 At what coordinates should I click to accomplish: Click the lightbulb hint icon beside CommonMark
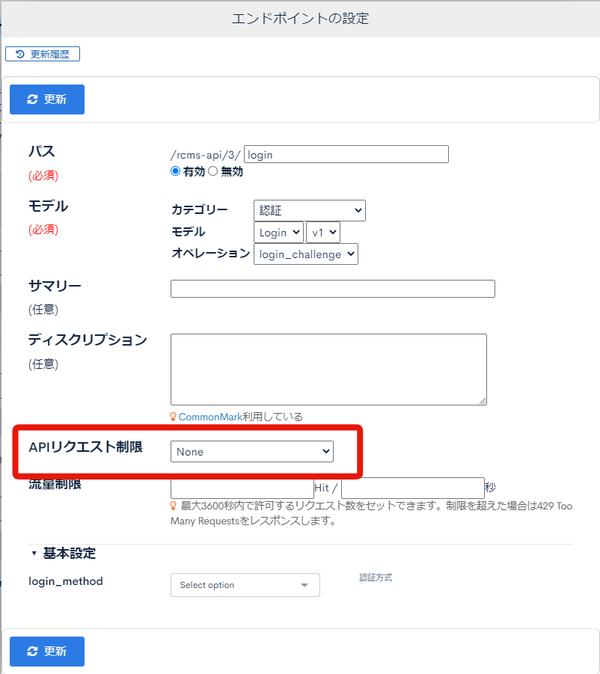click(x=173, y=417)
